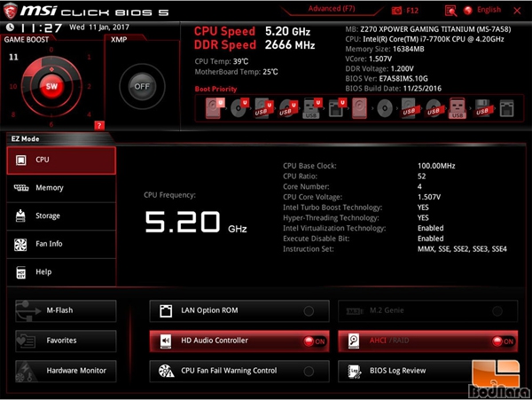This screenshot has width=532, height=400.
Task: Click the CPU Base Clock value 100.00MHz
Action: click(x=436, y=166)
